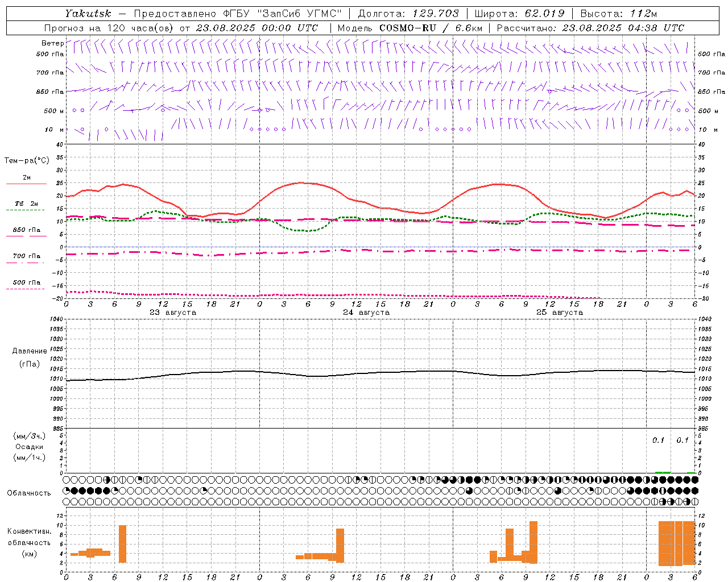This screenshot has height=582, width=728.
Task: Click the 'Конвективн.' convective cloud label
Action: click(29, 531)
